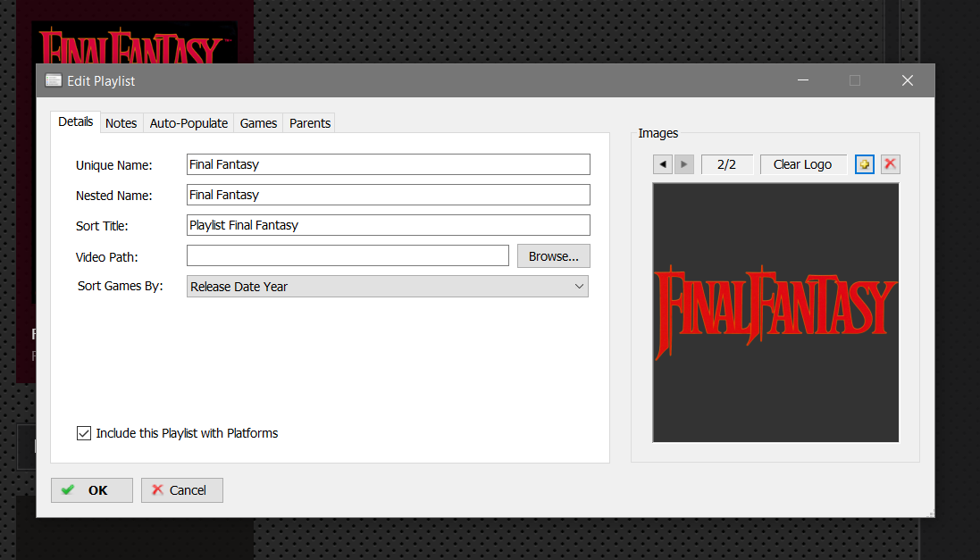Delete the current image with red X

click(890, 164)
